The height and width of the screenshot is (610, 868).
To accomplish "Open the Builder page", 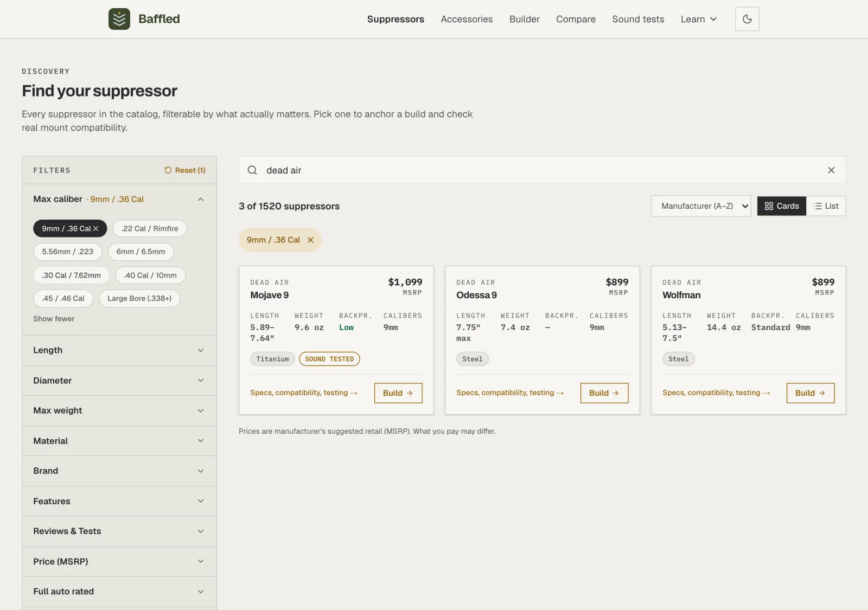I will (525, 19).
